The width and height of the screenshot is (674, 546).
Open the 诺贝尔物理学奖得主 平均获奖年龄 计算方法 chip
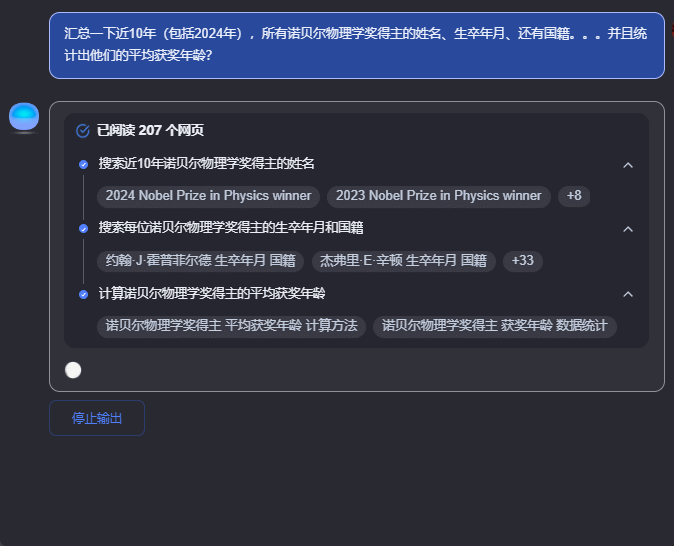click(x=232, y=326)
